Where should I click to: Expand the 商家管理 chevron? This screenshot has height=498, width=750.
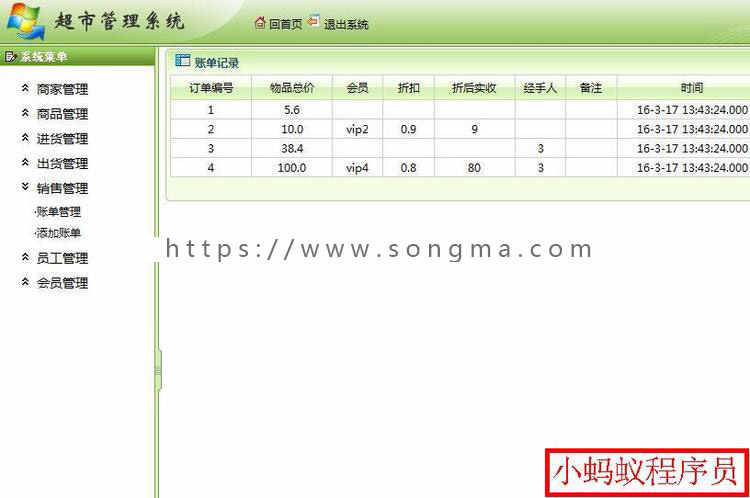point(25,88)
